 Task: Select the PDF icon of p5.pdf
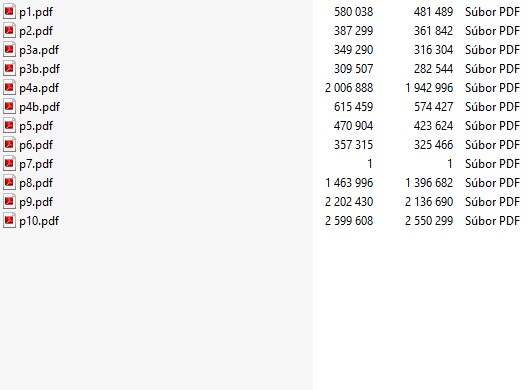tap(9, 125)
